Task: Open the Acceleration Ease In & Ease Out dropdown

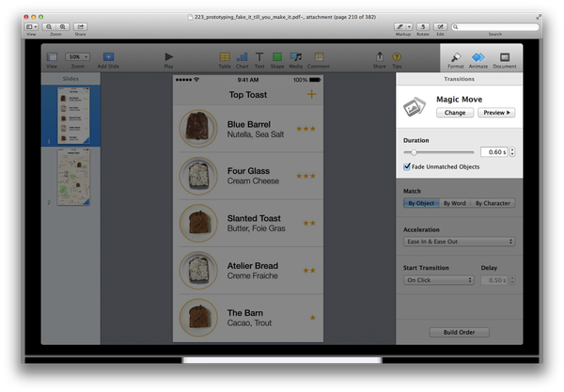Action: click(x=459, y=242)
